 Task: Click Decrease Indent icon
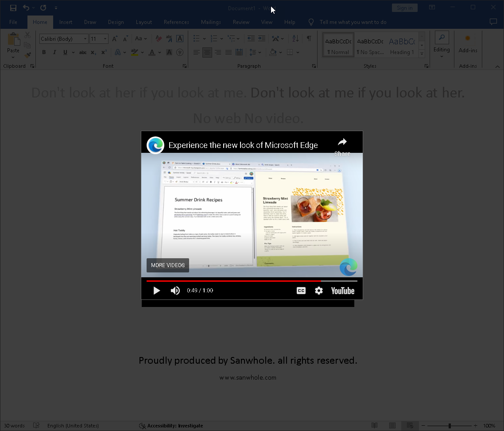click(x=251, y=39)
